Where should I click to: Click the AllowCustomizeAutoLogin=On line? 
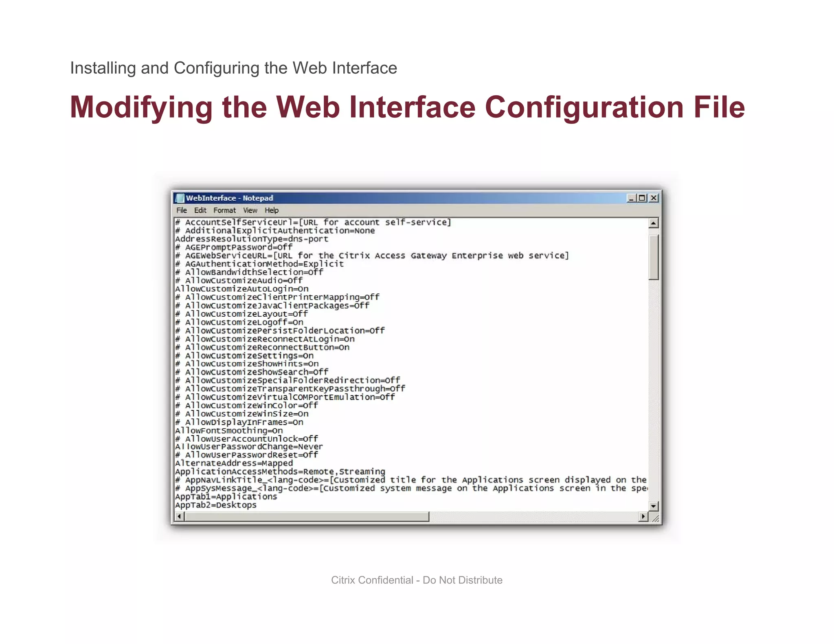(242, 289)
